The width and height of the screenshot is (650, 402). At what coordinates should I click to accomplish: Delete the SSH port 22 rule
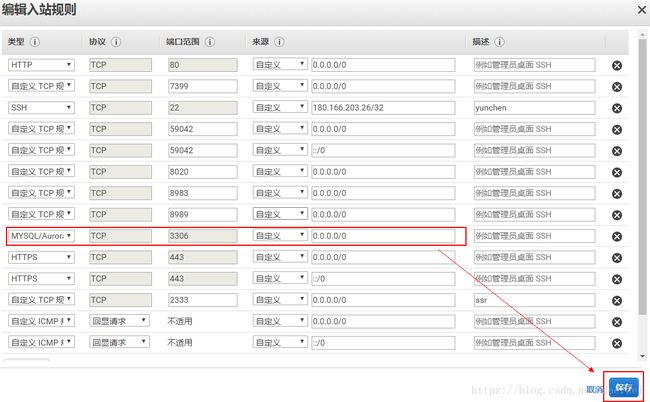pyautogui.click(x=617, y=108)
